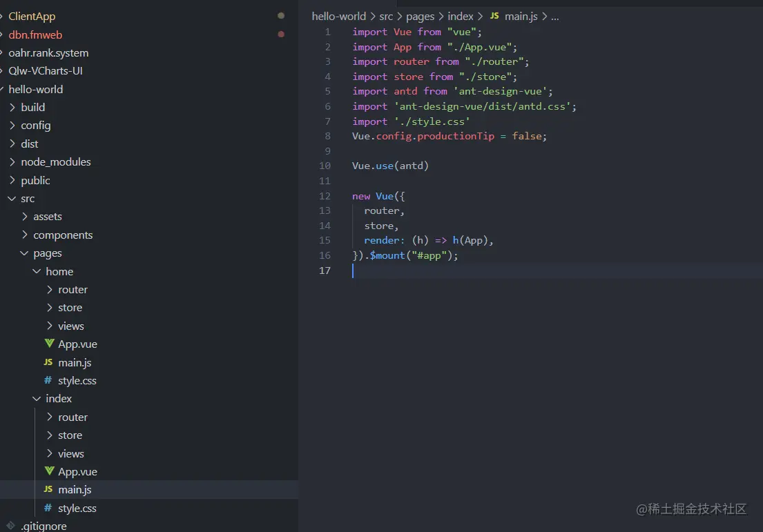Click render keyword on line 15
This screenshot has width=763, height=532.
[381, 240]
